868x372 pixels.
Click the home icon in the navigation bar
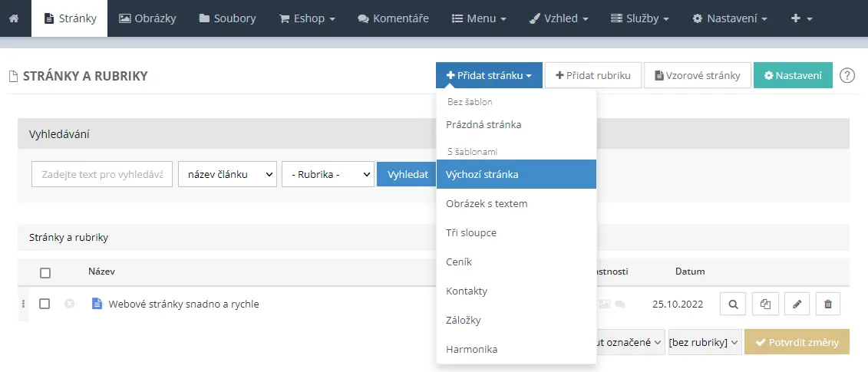click(15, 18)
